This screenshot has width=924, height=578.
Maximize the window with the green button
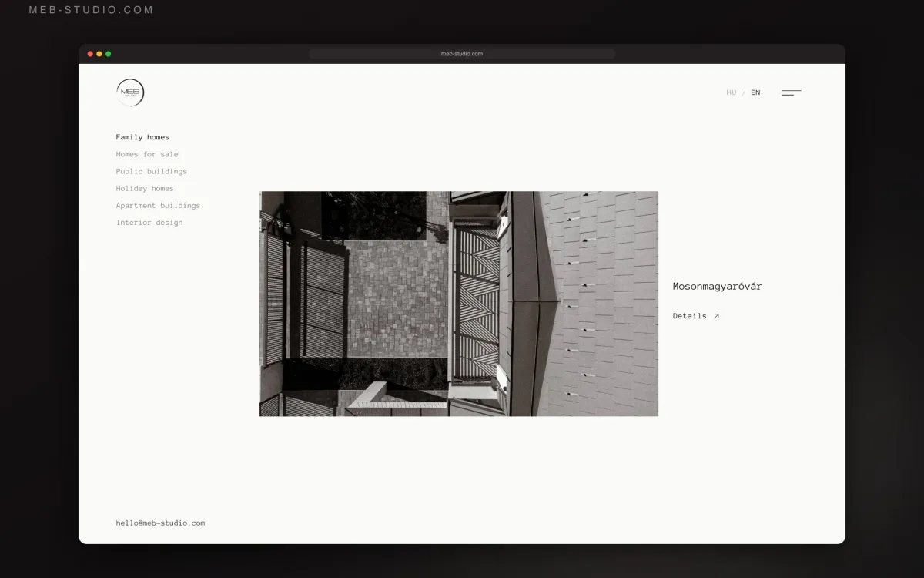[109, 54]
